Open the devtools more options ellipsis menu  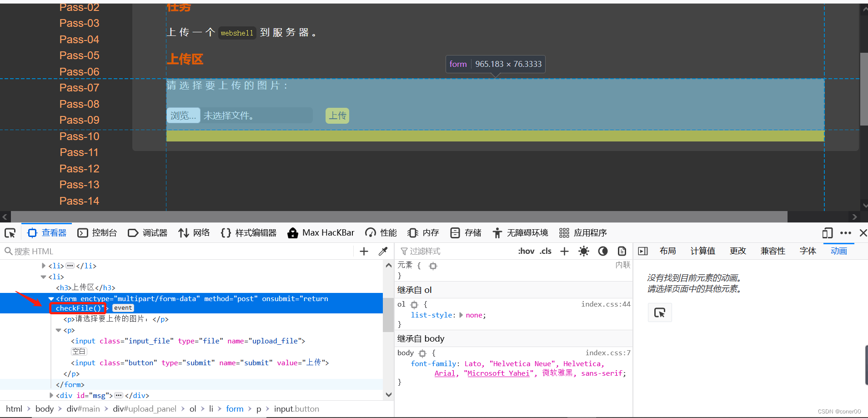point(846,233)
